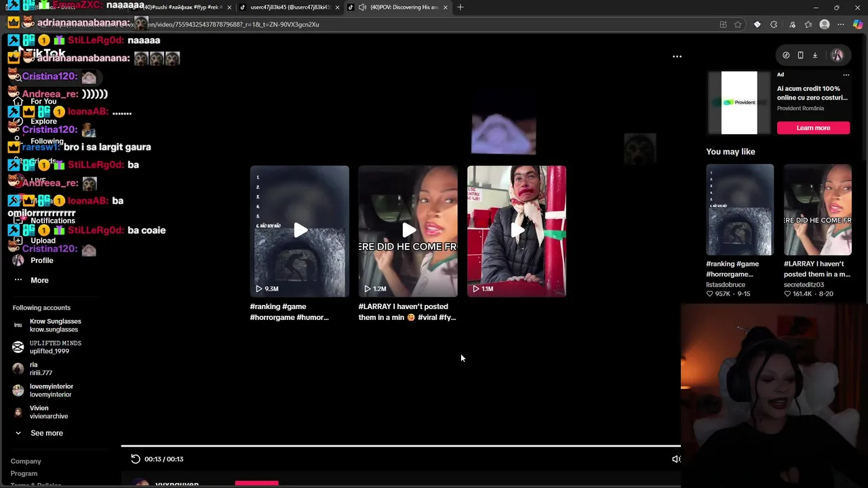Image resolution: width=868 pixels, height=488 pixels.
Task: Seek on the video progress bar
Action: 401,446
